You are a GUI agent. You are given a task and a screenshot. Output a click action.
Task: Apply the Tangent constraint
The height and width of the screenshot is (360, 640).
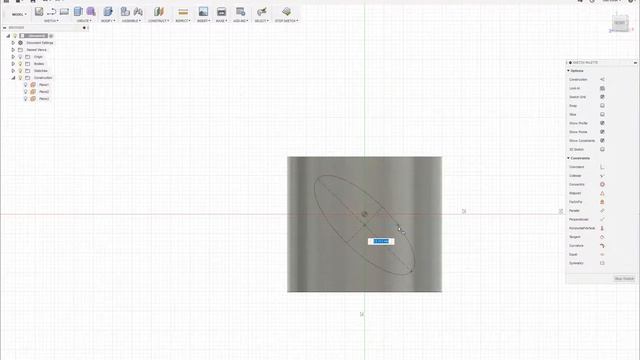pos(602,237)
